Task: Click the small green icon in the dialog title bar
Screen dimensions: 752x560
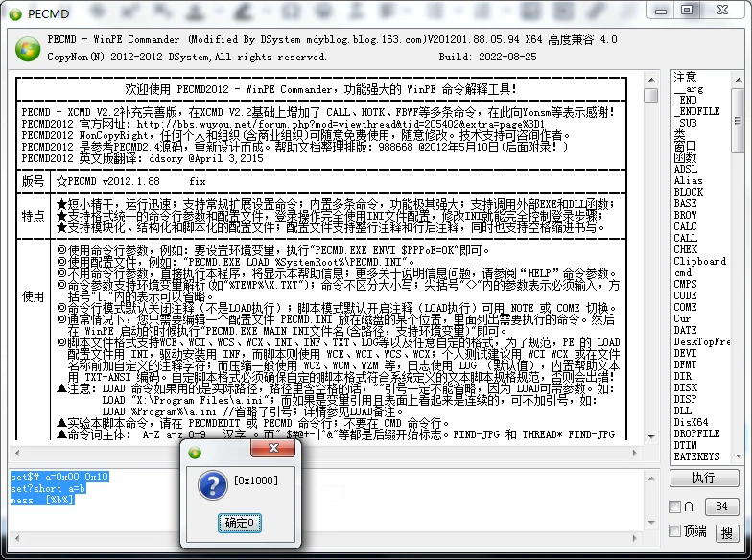Action: 195,453
